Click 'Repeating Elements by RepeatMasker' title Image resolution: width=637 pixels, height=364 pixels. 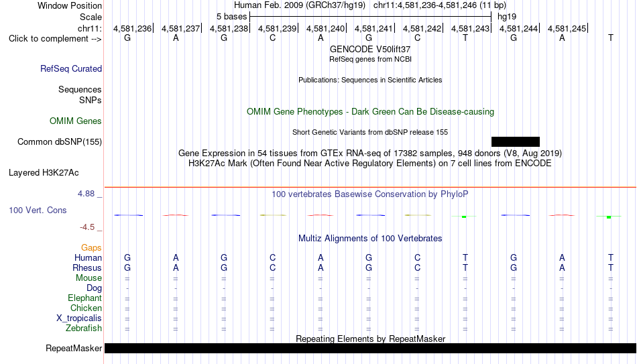tap(370, 339)
